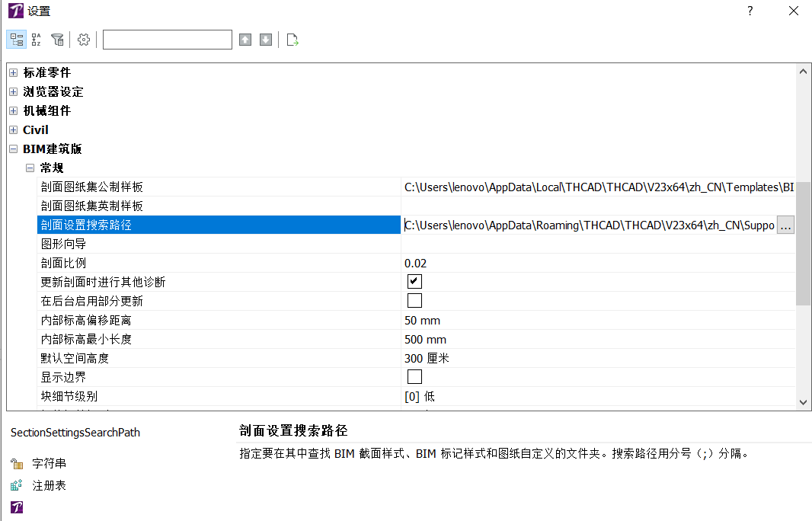This screenshot has width=812, height=521.
Task: Click the THCAD title bar icon
Action: (x=15, y=11)
